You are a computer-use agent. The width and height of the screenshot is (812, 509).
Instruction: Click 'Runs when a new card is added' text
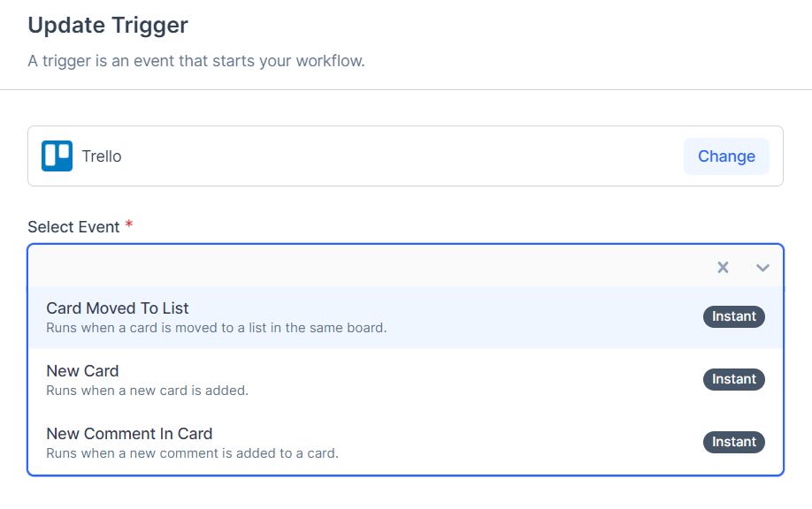click(147, 391)
